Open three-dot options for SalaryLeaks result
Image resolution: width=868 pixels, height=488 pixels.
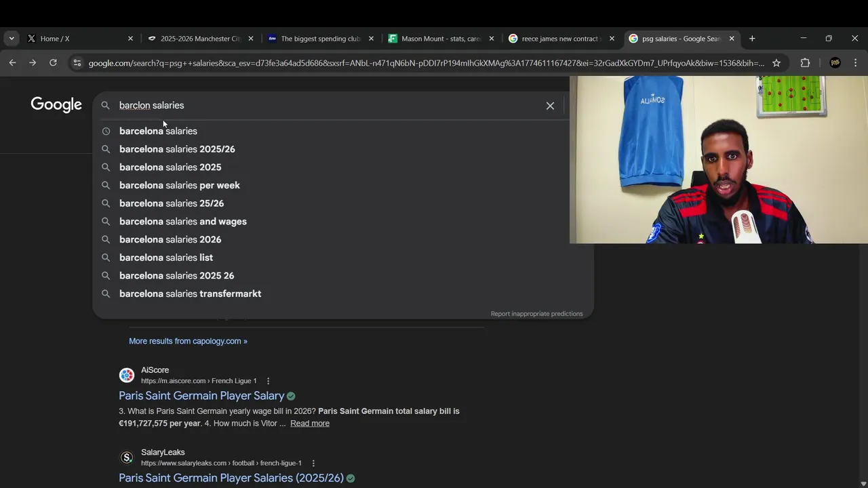[x=313, y=464]
